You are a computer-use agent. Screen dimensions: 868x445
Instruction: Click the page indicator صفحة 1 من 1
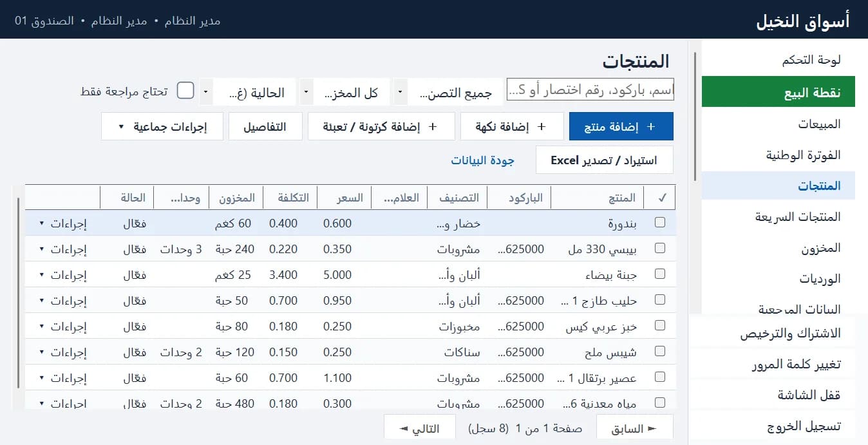coord(549,428)
